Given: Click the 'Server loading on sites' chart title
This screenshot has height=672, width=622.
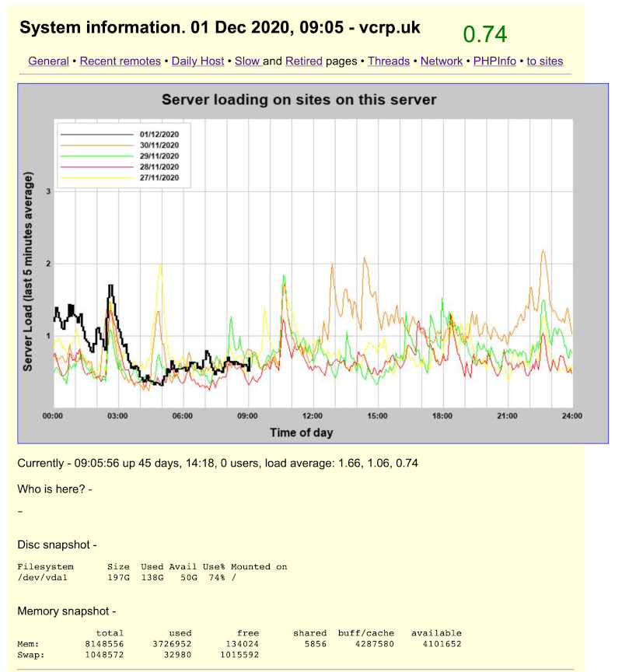Looking at the screenshot, I should click(299, 100).
